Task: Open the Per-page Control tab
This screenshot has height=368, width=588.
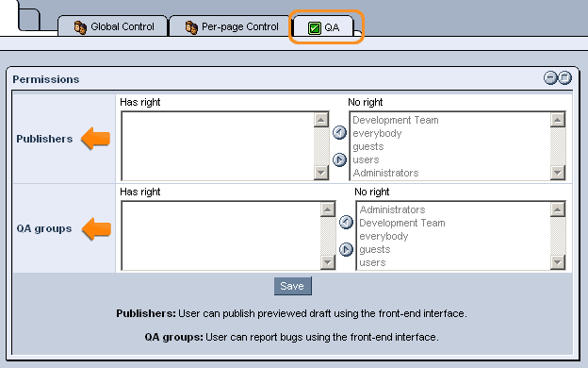Action: click(230, 26)
